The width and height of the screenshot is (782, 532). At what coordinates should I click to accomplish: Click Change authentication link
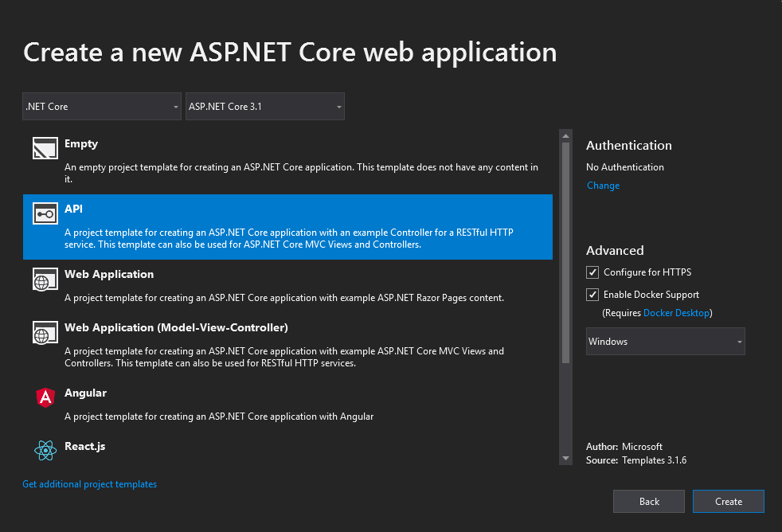pyautogui.click(x=603, y=186)
